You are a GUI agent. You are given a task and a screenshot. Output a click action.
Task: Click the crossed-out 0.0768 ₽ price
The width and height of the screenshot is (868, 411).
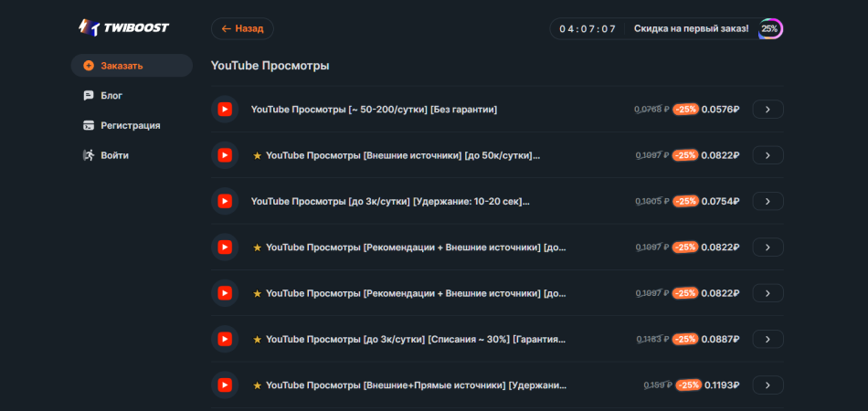click(651, 110)
